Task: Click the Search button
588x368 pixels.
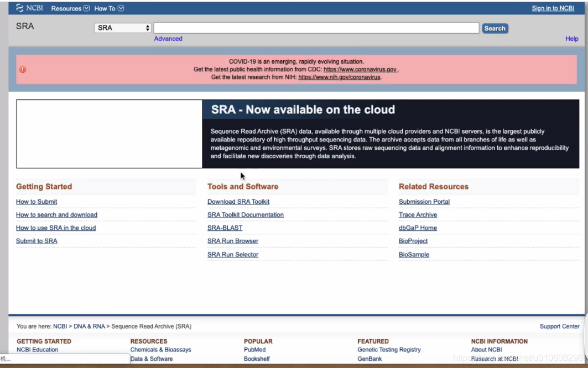Action: pos(495,28)
